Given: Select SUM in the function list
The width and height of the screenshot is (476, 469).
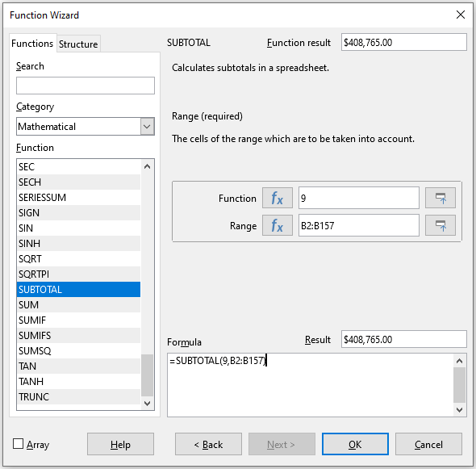Looking at the screenshot, I should [78, 304].
